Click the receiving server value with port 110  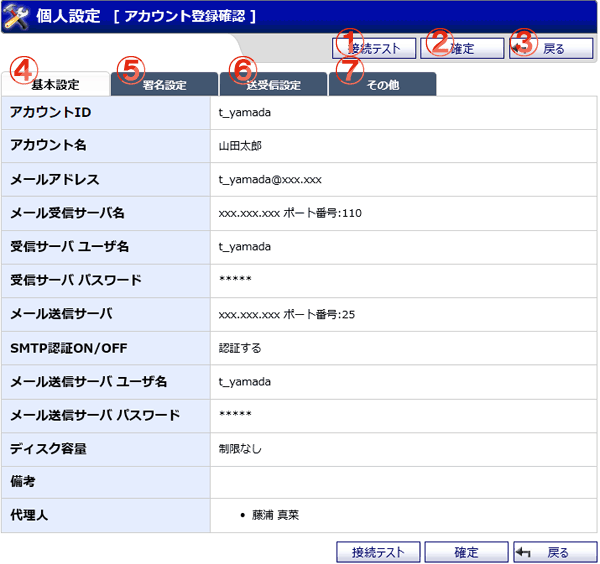pos(290,213)
